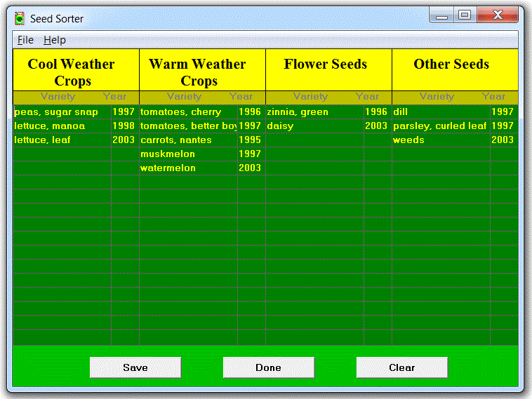This screenshot has height=399, width=532.
Task: Click the year 1998 beside lettuce, manoa
Action: point(125,126)
